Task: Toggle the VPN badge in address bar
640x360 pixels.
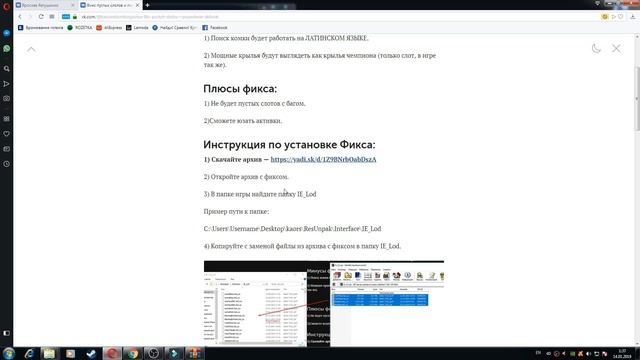Action: 66,17
